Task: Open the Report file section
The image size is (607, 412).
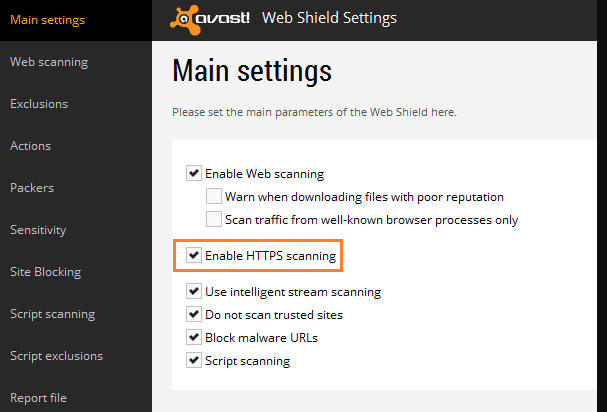Action: point(38,398)
